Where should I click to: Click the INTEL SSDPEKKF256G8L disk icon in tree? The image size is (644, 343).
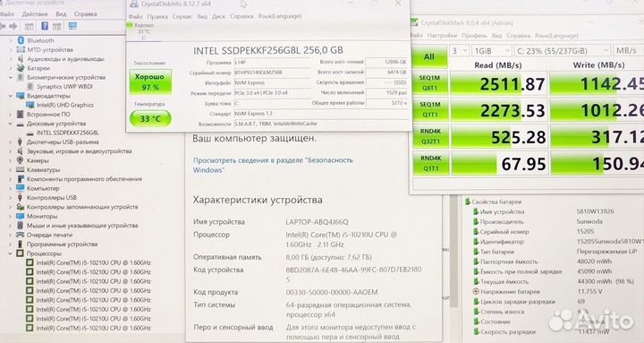(30, 133)
